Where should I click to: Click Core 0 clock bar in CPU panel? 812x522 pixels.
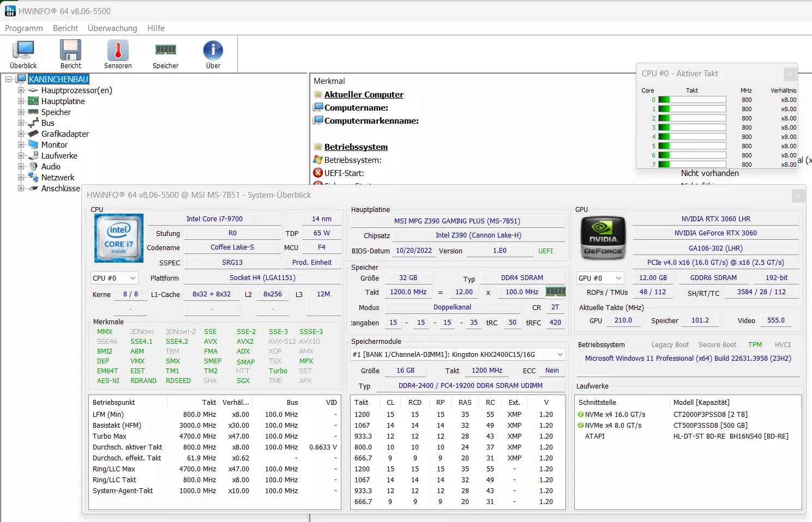[692, 100]
